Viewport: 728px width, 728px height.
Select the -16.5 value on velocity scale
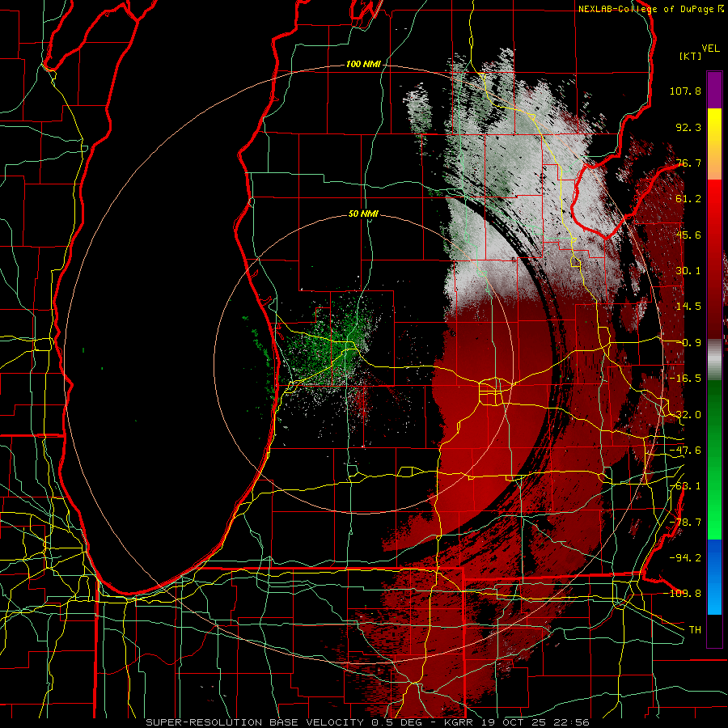(685, 379)
